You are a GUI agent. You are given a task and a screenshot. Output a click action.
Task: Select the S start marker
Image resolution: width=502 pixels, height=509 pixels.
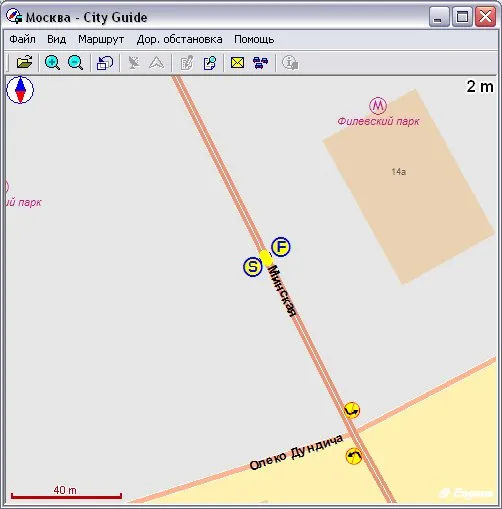click(x=253, y=267)
